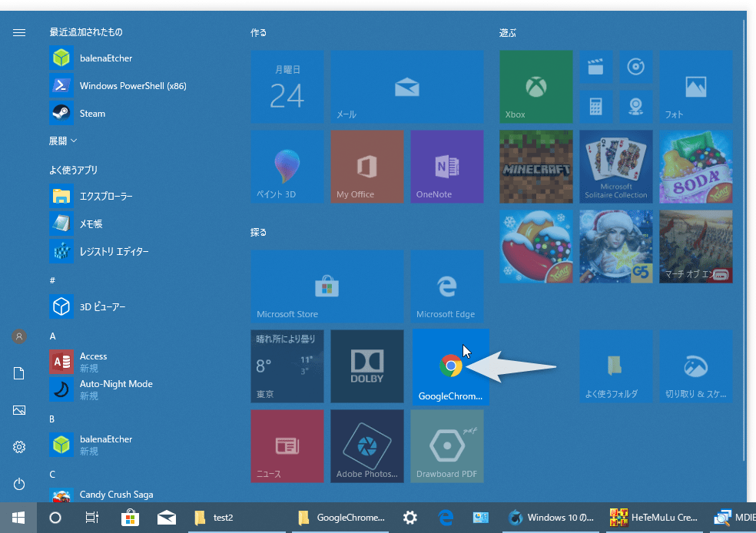The width and height of the screenshot is (756, 533).
Task: Open Documents from the Start sidebar
Action: (x=18, y=373)
